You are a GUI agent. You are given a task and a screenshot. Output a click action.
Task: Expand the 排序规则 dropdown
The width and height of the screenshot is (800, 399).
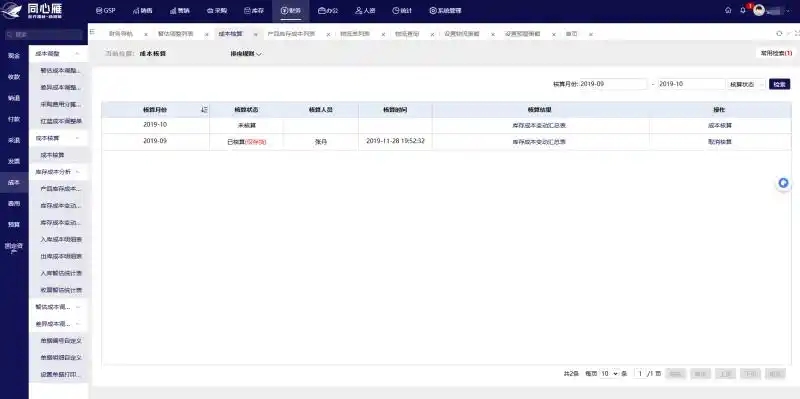click(x=246, y=54)
